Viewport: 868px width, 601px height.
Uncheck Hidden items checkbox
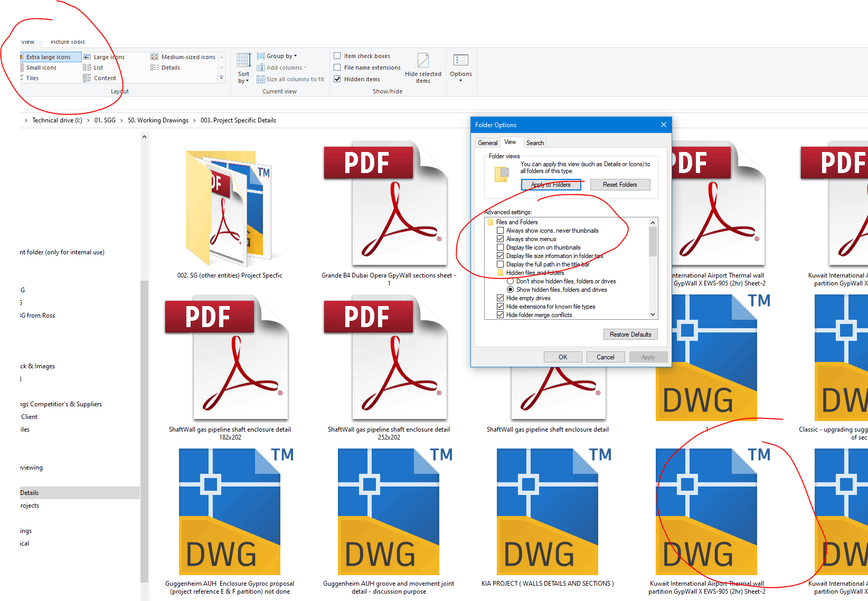(337, 79)
